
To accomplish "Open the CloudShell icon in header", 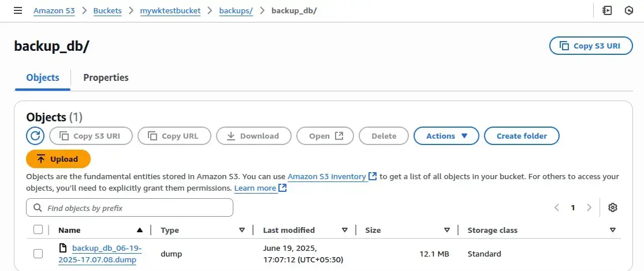I will pyautogui.click(x=607, y=10).
